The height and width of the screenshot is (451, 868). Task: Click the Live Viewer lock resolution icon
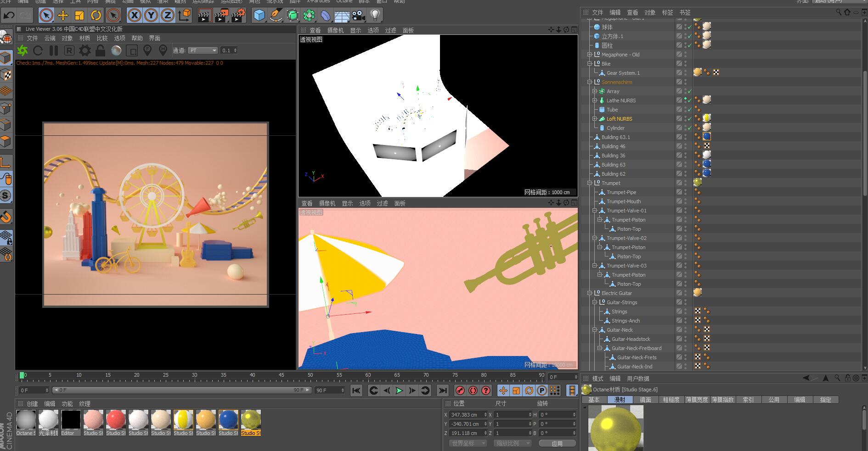pyautogui.click(x=101, y=50)
